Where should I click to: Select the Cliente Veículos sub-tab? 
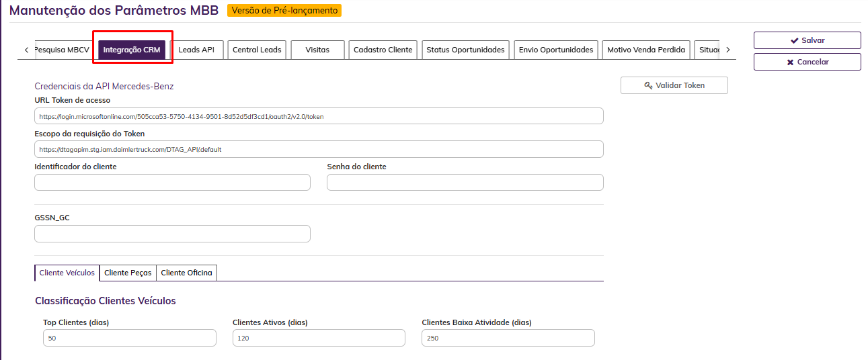[67, 273]
